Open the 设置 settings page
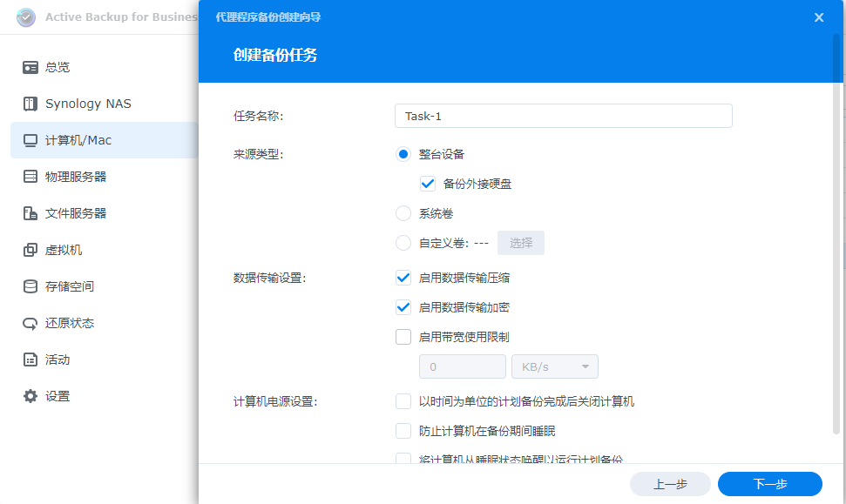846x504 pixels. point(50,395)
